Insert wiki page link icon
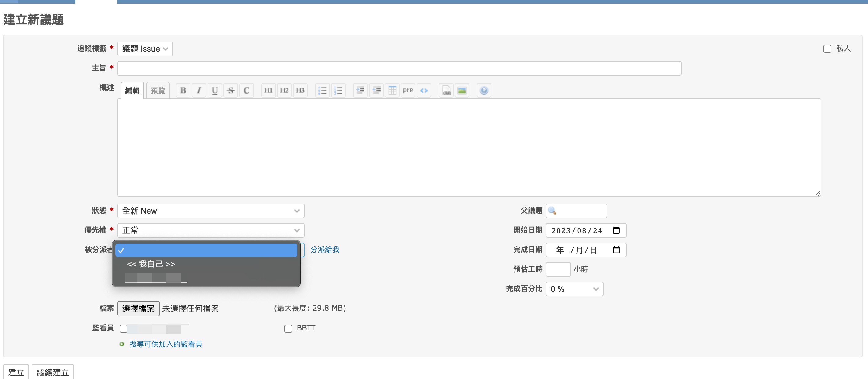The height and width of the screenshot is (379, 868). [446, 90]
